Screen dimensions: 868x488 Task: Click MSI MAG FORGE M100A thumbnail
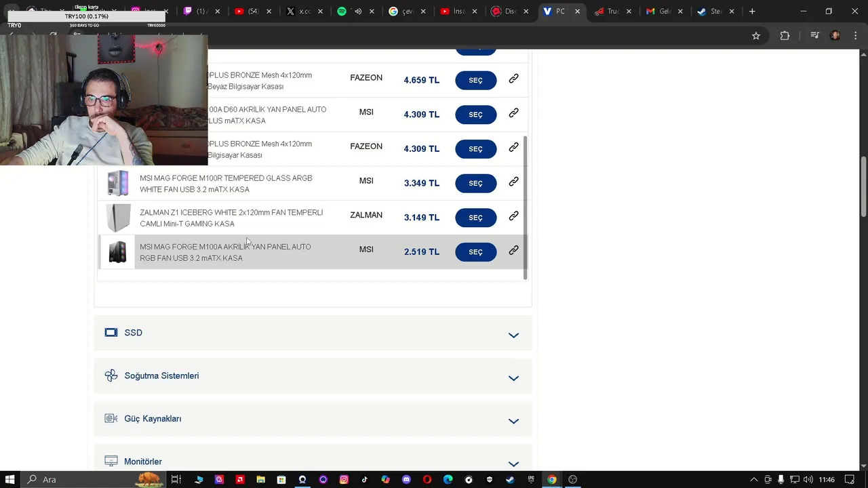tap(118, 252)
